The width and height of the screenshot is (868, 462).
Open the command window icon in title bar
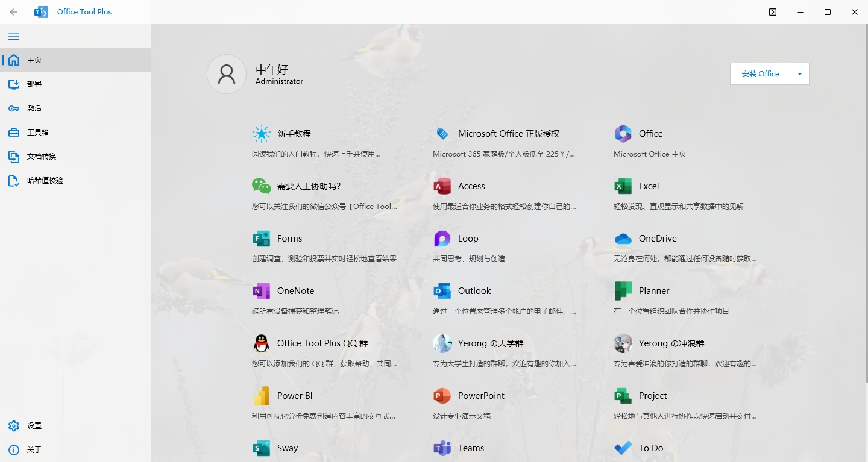[x=773, y=12]
